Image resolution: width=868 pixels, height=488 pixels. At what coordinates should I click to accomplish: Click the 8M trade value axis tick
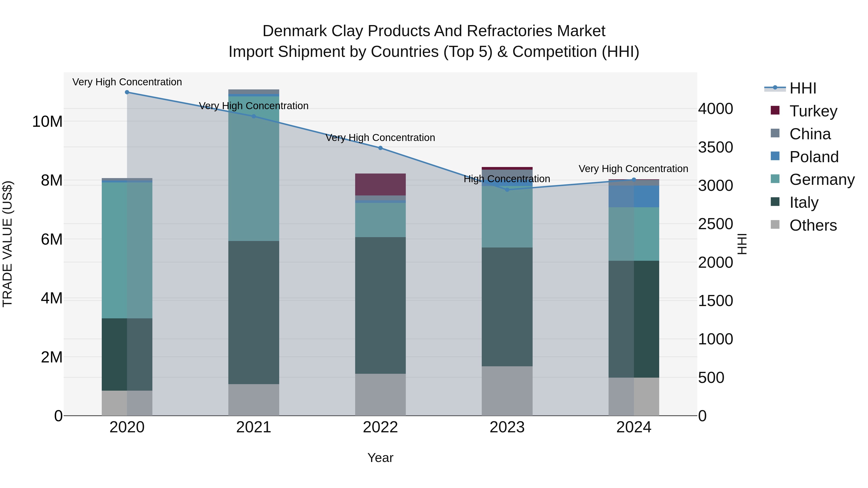coord(52,180)
